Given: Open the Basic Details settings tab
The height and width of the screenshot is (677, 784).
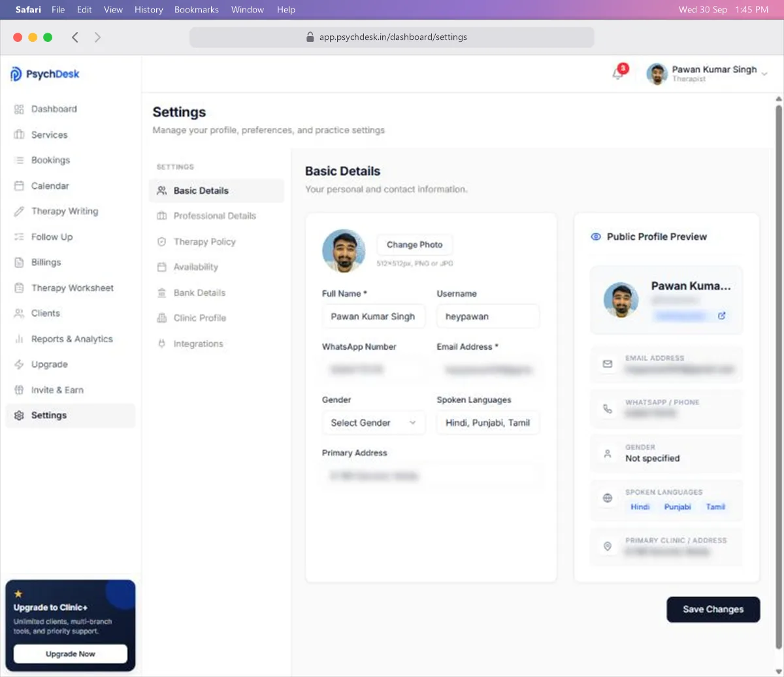Looking at the screenshot, I should (216, 191).
